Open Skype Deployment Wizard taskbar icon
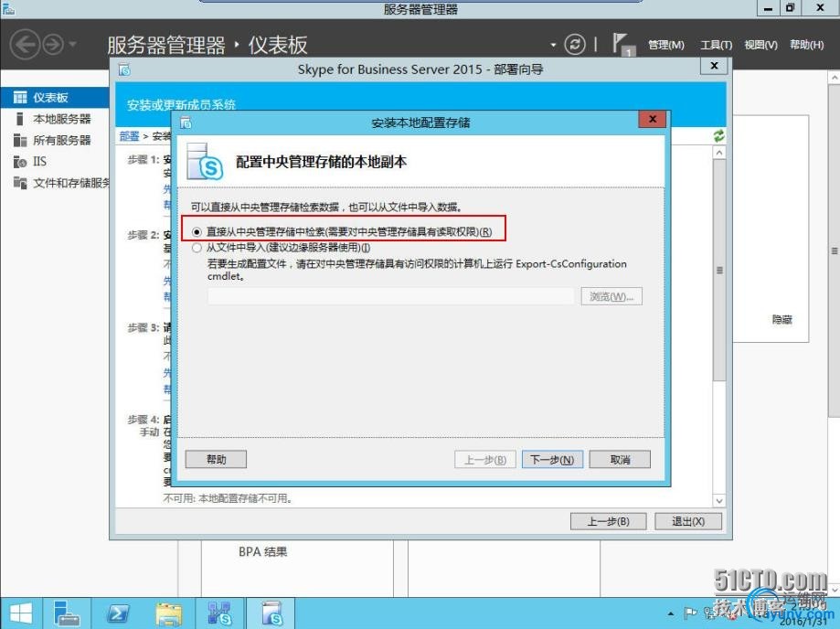 pos(271,613)
